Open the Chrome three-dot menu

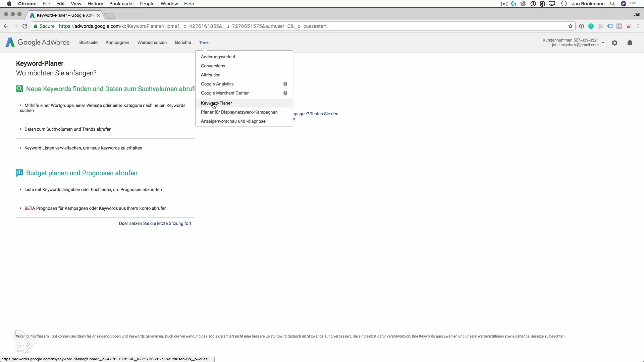coord(638,26)
